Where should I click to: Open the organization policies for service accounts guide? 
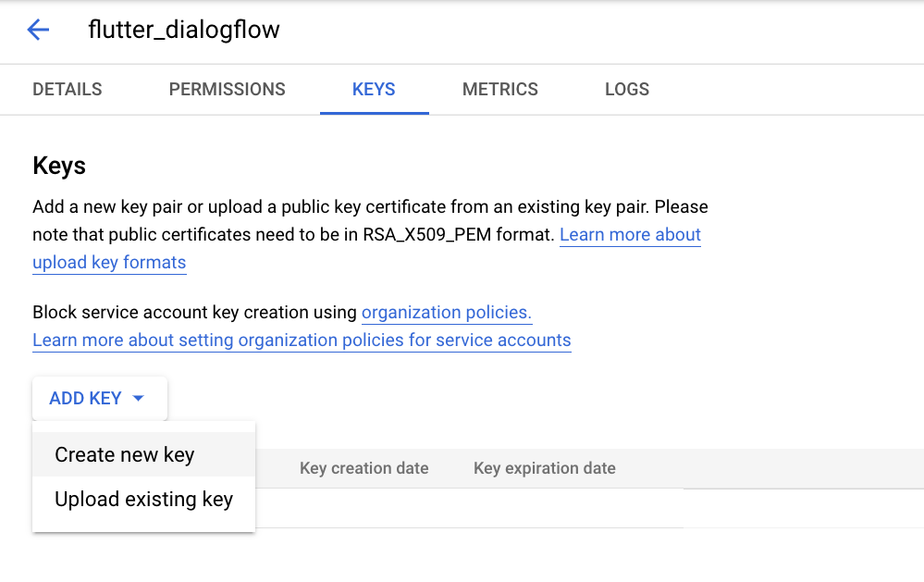pyautogui.click(x=302, y=340)
